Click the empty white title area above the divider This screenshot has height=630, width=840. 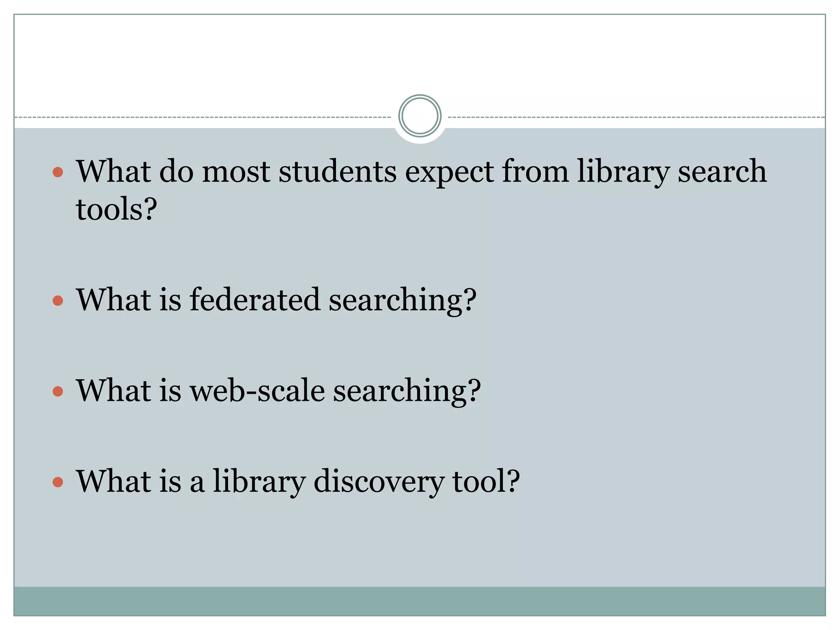[x=420, y=53]
